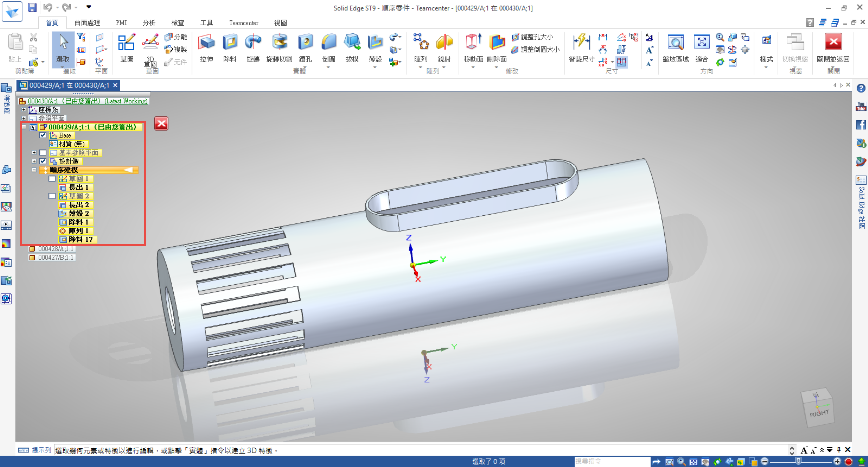Screen dimensions: 868x467
Task: Expand the 座標系 tree node
Action: click(x=24, y=110)
